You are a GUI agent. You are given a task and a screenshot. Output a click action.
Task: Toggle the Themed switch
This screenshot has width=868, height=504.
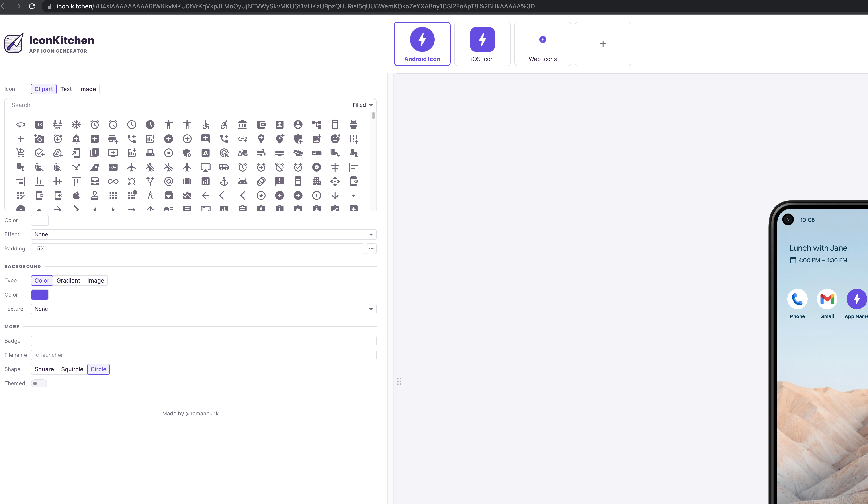point(39,383)
